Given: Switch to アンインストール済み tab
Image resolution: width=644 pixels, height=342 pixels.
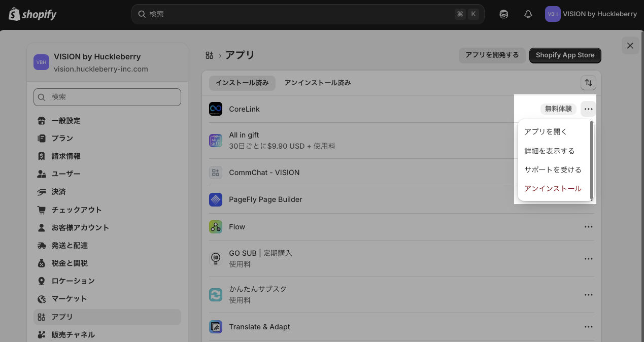Looking at the screenshot, I should [317, 83].
